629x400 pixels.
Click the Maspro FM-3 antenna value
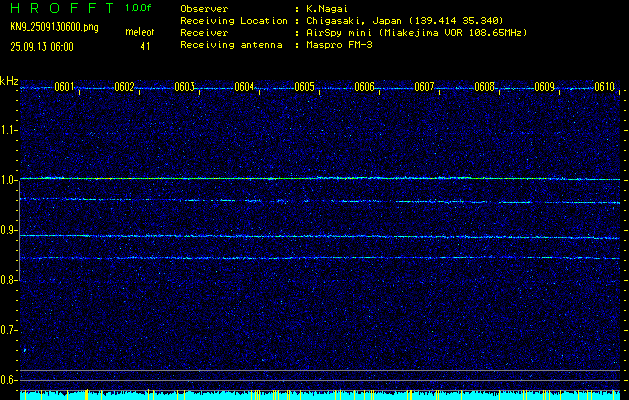[x=339, y=45]
